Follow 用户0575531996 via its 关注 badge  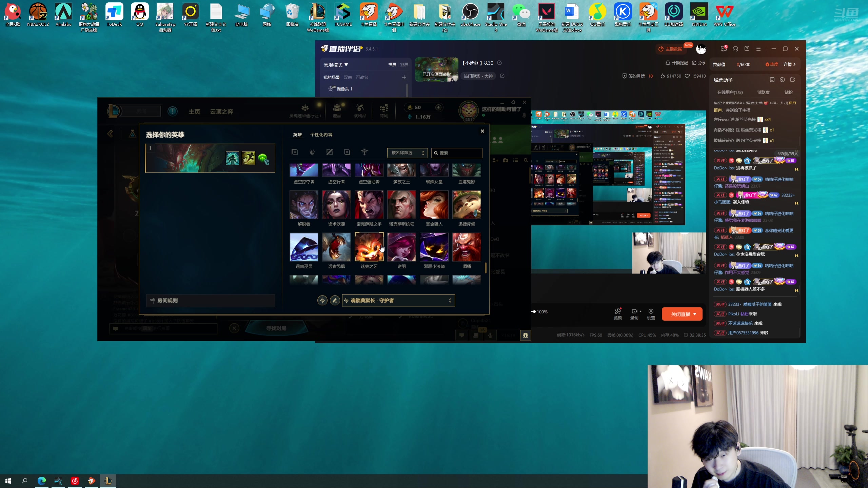pyautogui.click(x=720, y=333)
